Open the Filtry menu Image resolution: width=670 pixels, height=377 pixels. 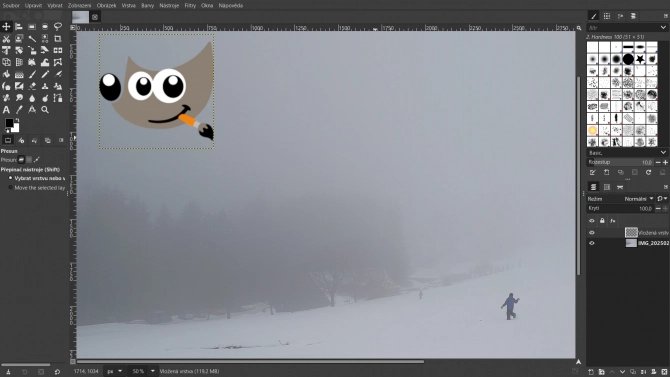click(x=190, y=6)
